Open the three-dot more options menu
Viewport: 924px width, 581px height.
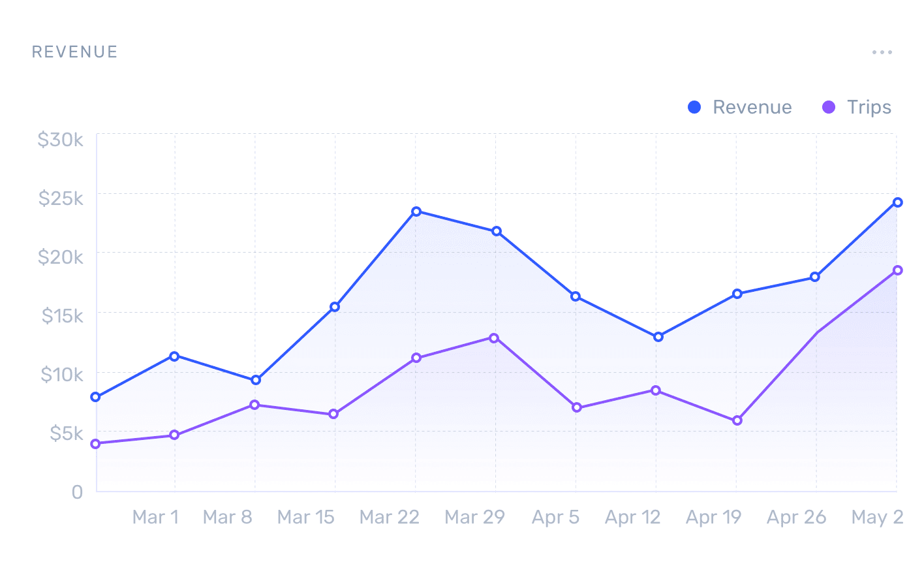click(882, 52)
